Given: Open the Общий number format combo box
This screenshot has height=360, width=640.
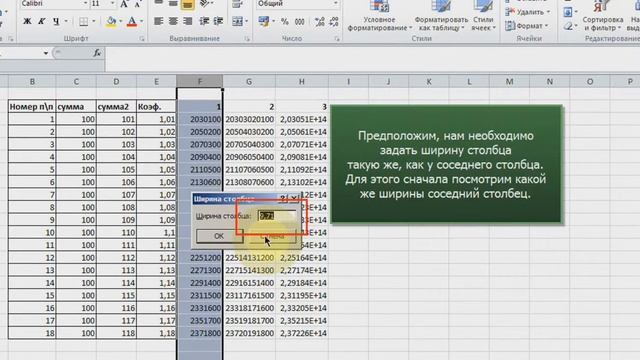Looking at the screenshot, I should pyautogui.click(x=298, y=4).
